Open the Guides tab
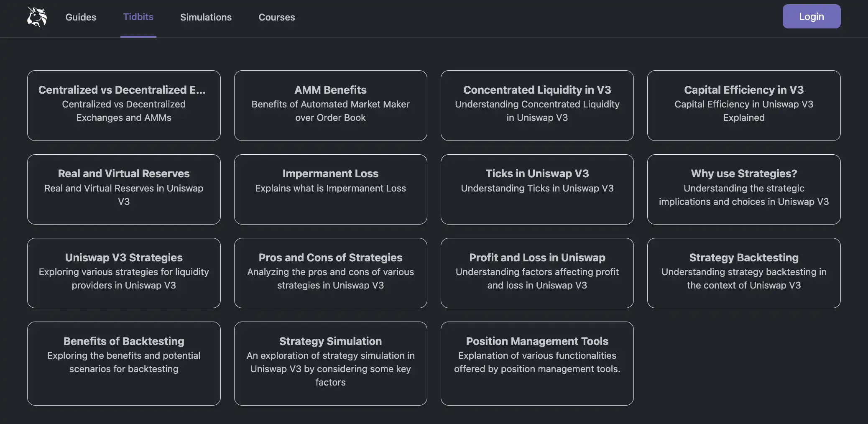Viewport: 868px width, 424px height. click(x=81, y=17)
